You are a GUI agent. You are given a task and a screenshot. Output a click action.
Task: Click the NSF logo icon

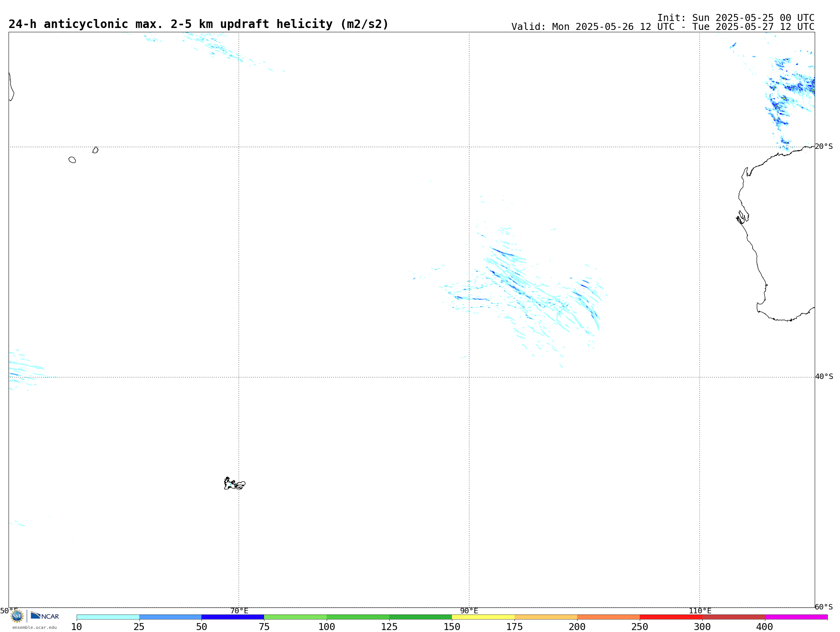click(x=17, y=616)
